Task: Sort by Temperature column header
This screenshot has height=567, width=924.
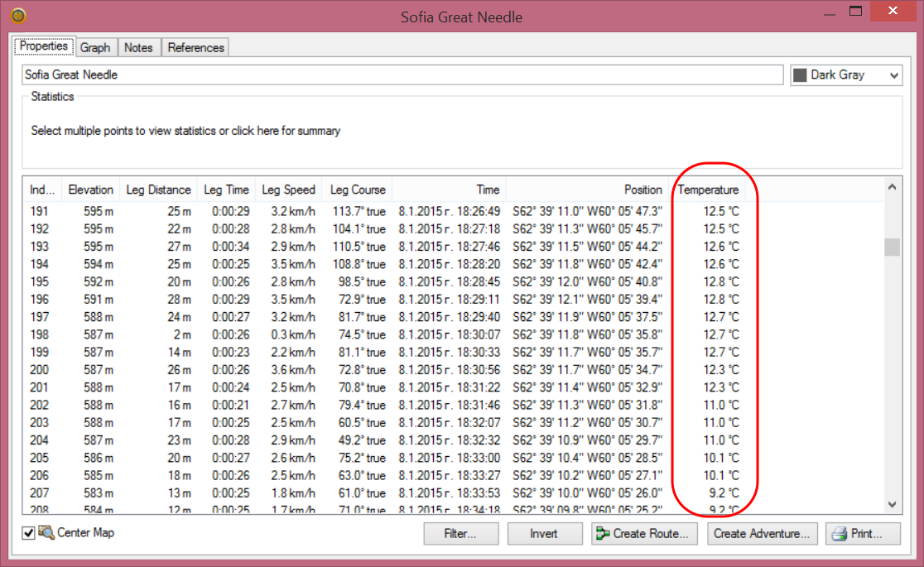Action: coord(708,190)
